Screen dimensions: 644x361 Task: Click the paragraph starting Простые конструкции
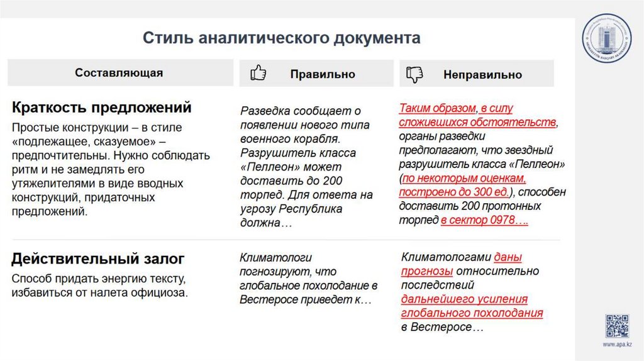click(x=111, y=169)
